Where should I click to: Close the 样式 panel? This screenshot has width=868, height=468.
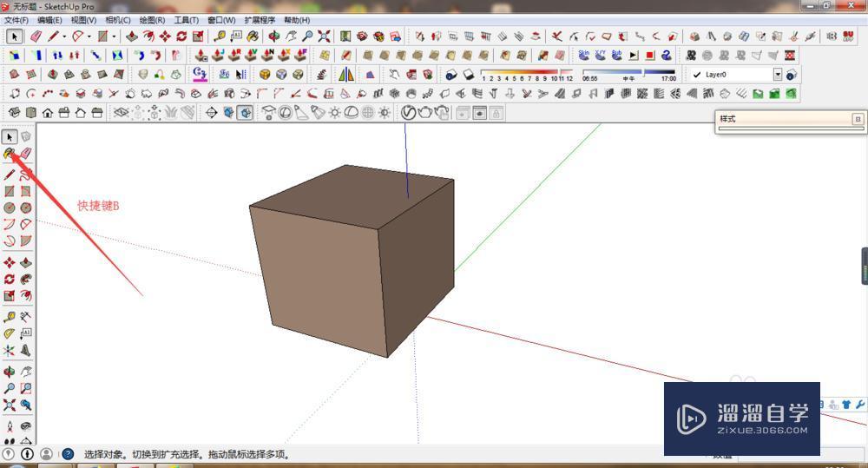click(x=858, y=119)
